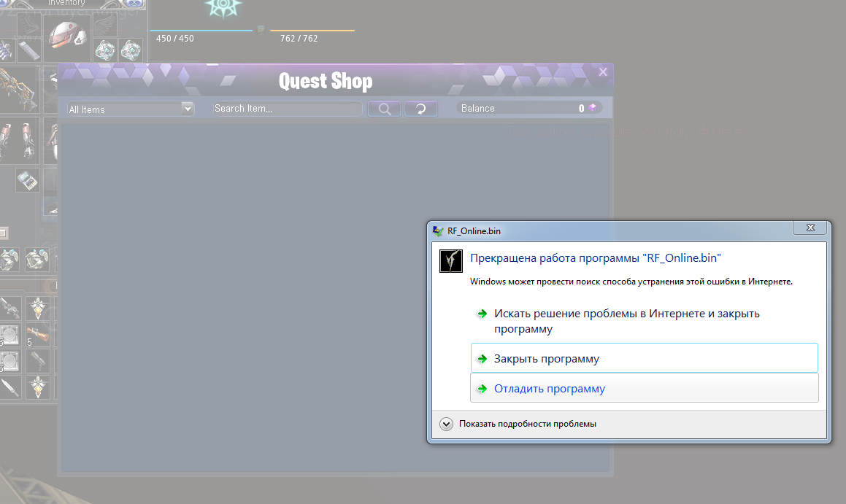Open the All Items category dropdown
This screenshot has width=846, height=504.
click(x=130, y=109)
